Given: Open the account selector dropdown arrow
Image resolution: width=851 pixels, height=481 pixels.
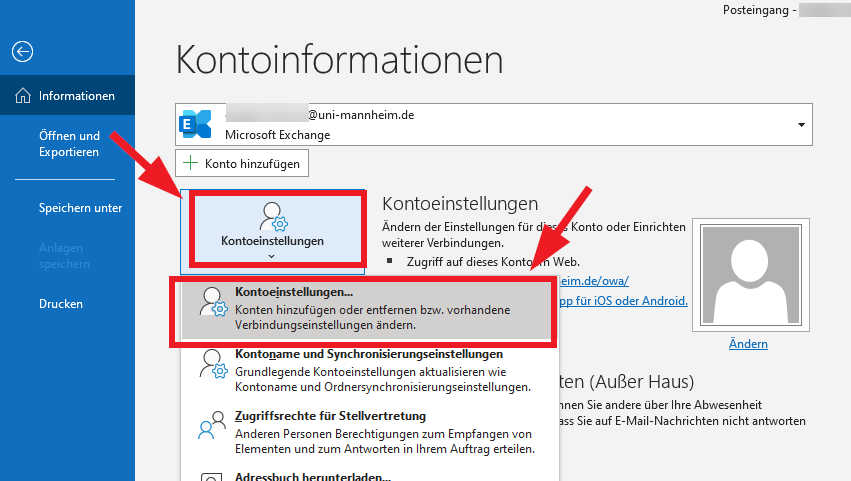Looking at the screenshot, I should coord(801,125).
